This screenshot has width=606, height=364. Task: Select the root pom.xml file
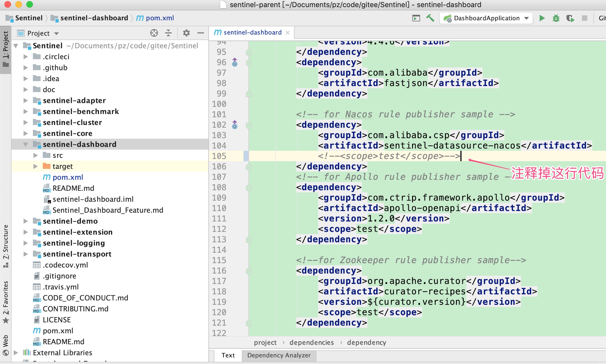(x=58, y=331)
